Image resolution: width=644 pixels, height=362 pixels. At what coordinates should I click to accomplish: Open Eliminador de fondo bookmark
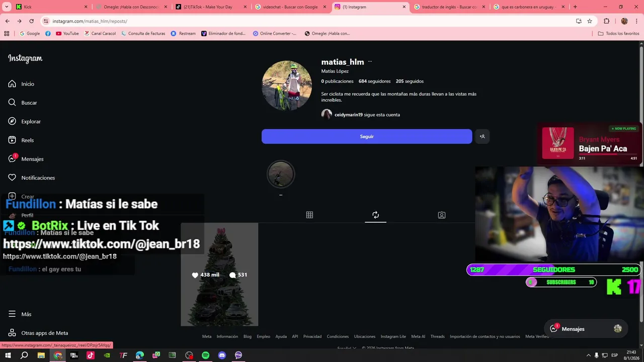[x=223, y=34]
